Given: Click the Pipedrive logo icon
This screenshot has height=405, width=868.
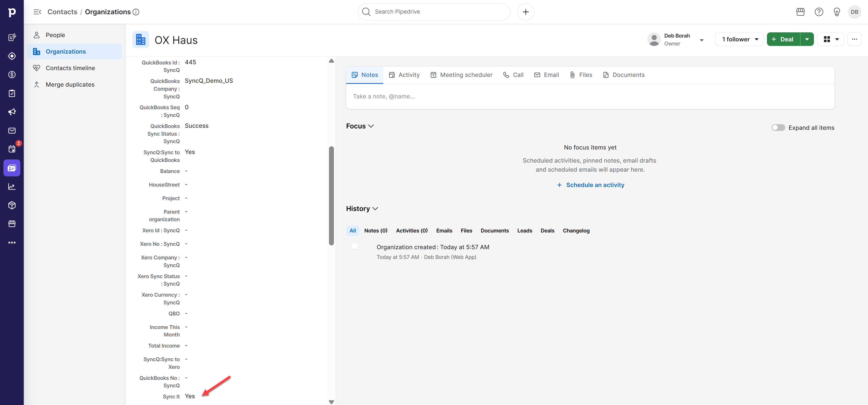Looking at the screenshot, I should click(x=12, y=12).
